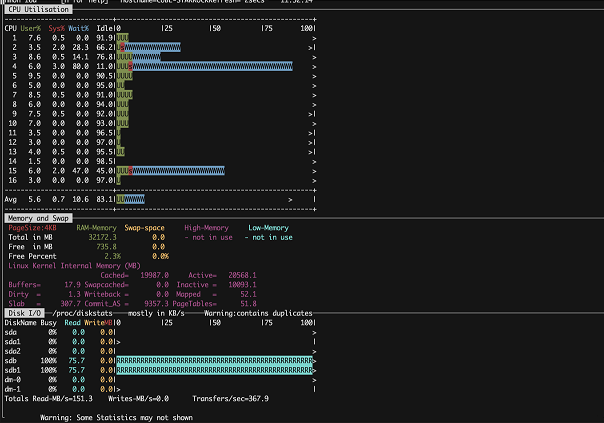The image size is (604, 423).
Task: Click the blue wait bar for CPU 4
Action: (212, 66)
